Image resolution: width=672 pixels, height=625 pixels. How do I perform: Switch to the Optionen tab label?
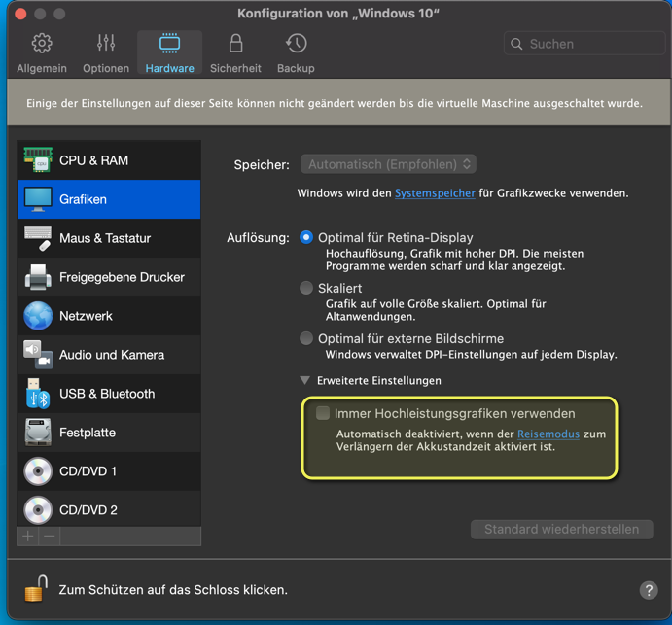point(106,68)
